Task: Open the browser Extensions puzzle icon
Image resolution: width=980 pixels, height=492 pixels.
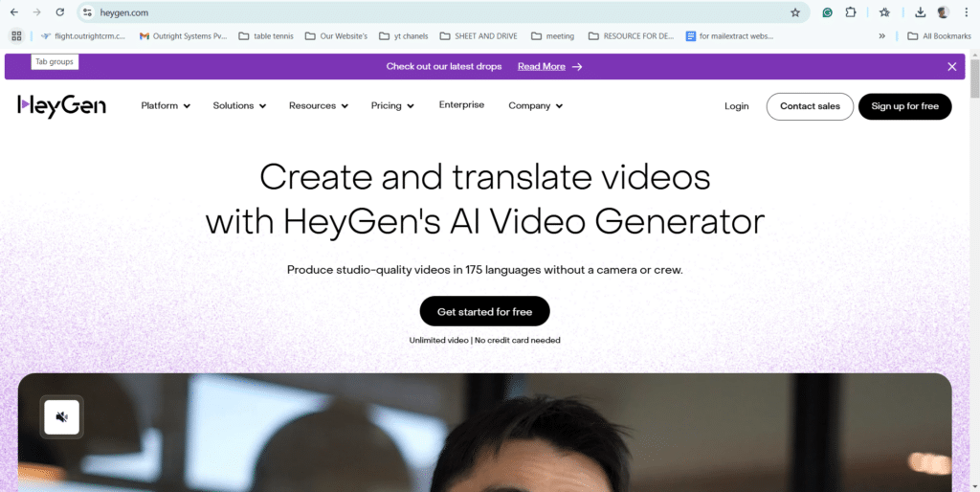Action: [851, 12]
